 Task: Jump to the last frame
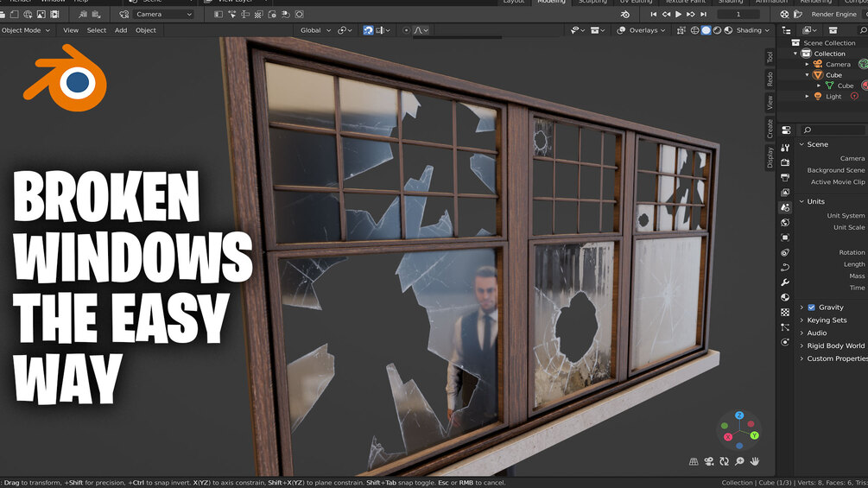click(703, 15)
